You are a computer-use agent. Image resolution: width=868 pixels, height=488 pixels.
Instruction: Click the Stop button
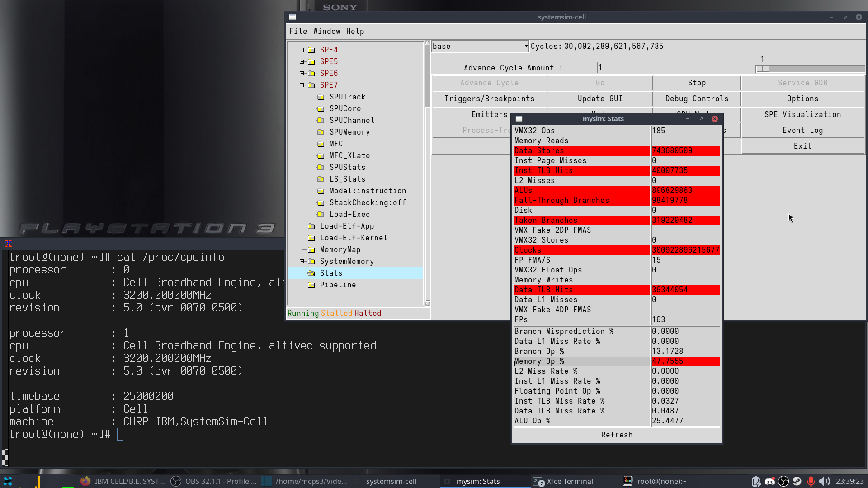pos(697,83)
